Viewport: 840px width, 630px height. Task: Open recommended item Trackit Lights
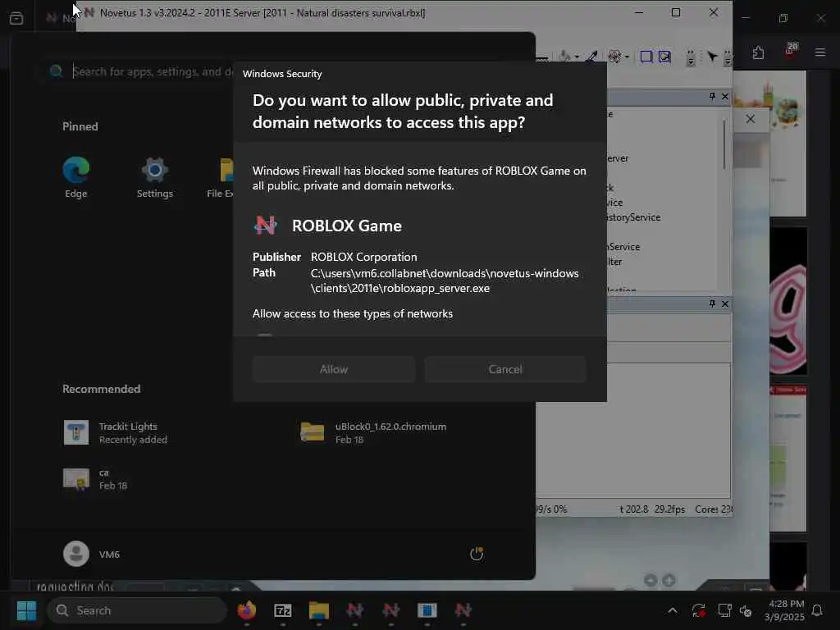point(115,433)
